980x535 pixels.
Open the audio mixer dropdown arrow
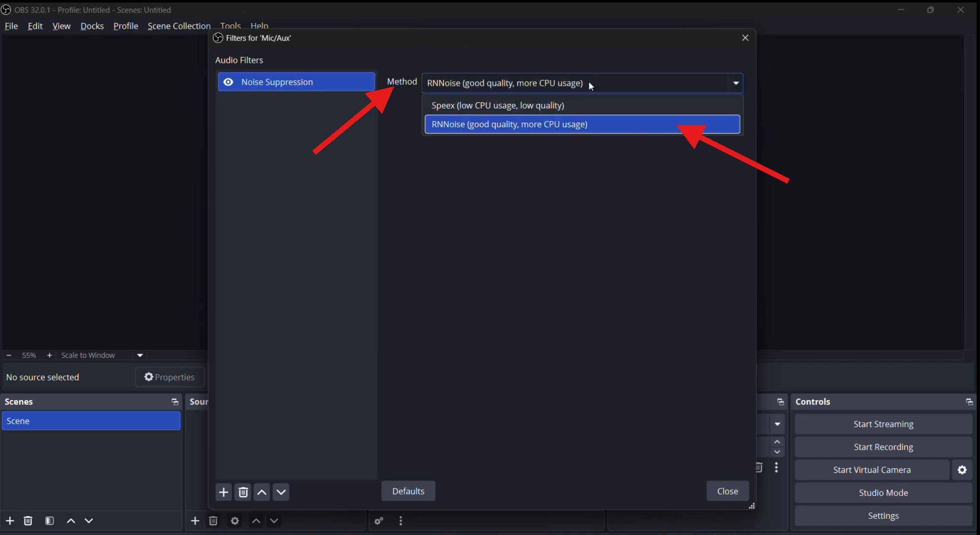click(x=777, y=424)
